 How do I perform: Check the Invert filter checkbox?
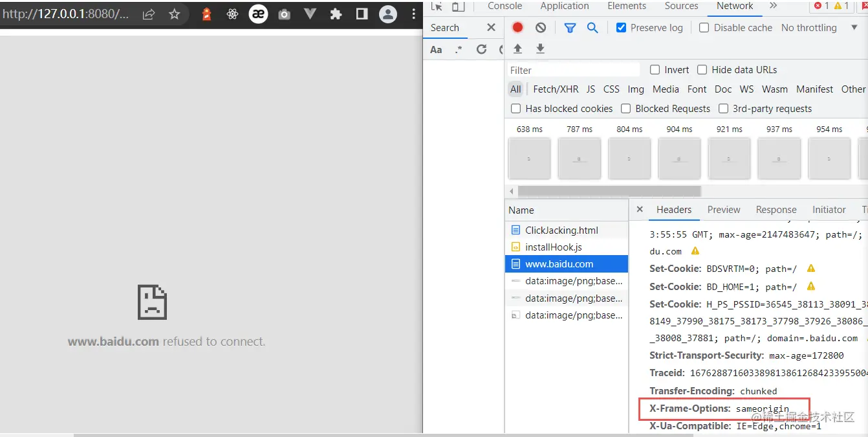point(655,70)
